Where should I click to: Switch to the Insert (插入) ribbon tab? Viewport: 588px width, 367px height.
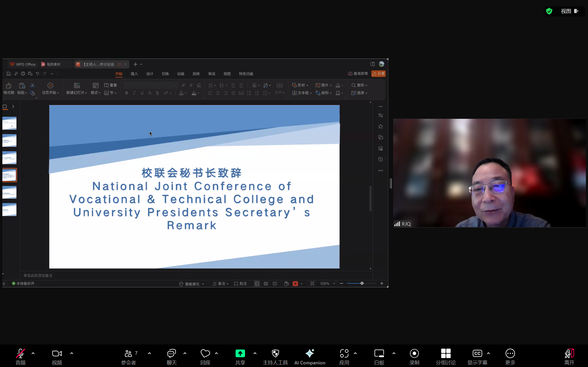click(x=134, y=74)
